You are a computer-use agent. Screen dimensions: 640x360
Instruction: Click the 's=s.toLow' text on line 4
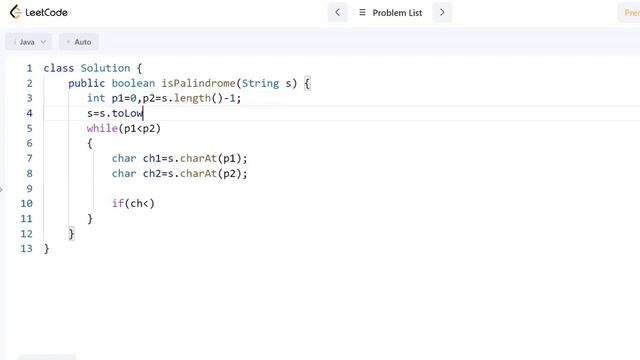tap(115, 113)
